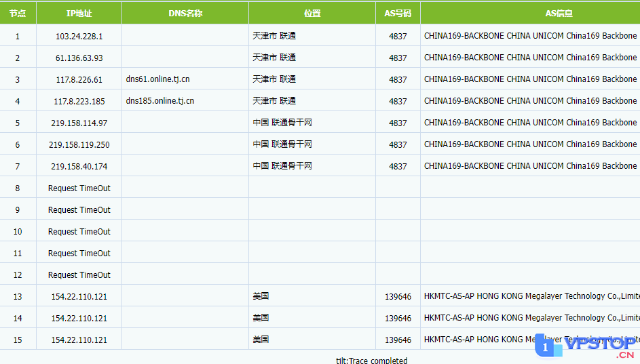The width and height of the screenshot is (640, 364).
Task: Click 中国 联通骨干网 location in node 7 row
Action: pyautogui.click(x=282, y=166)
